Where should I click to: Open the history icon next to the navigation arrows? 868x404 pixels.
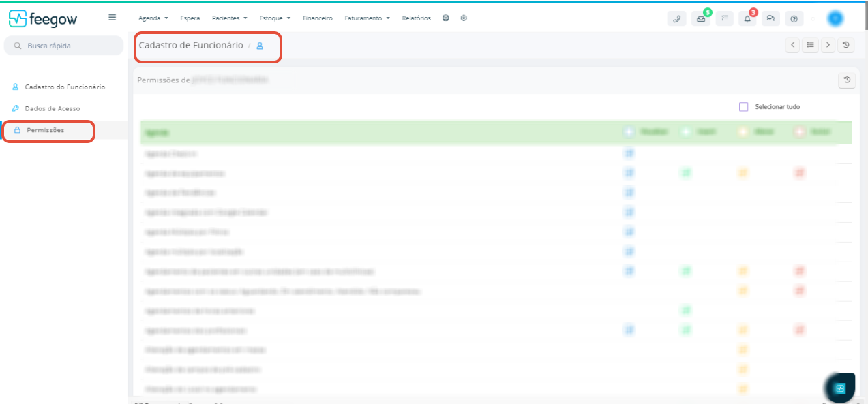[846, 46]
